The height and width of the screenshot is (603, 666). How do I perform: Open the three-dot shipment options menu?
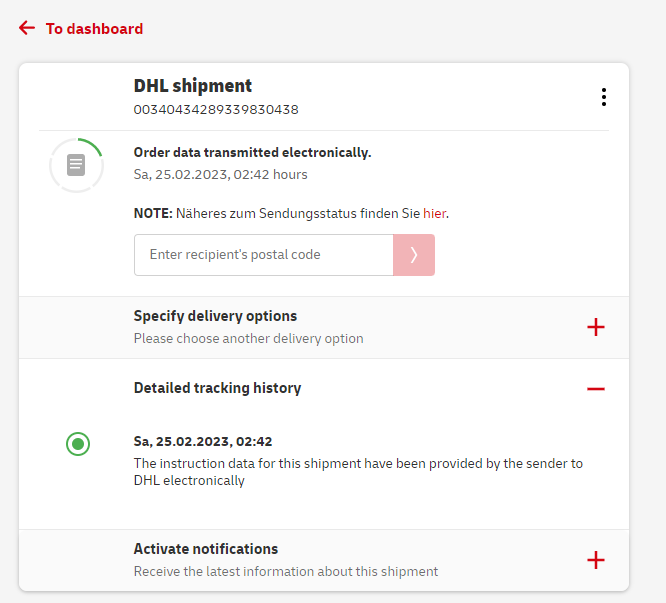603,97
